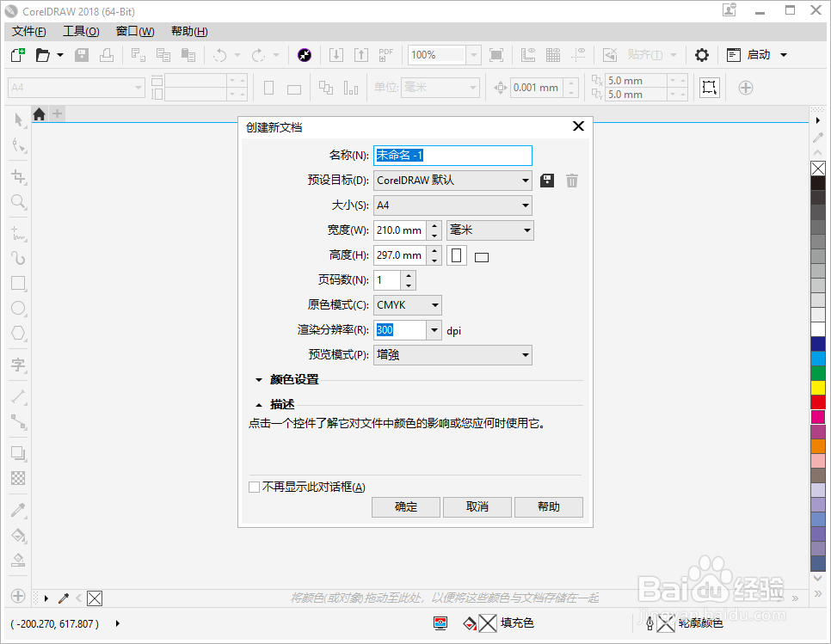Click the Print icon in toolbar
This screenshot has width=831, height=644.
click(x=107, y=54)
